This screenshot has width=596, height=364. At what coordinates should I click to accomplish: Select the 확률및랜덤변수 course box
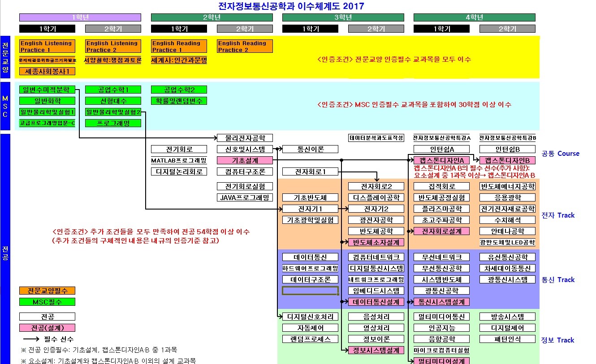pos(179,101)
